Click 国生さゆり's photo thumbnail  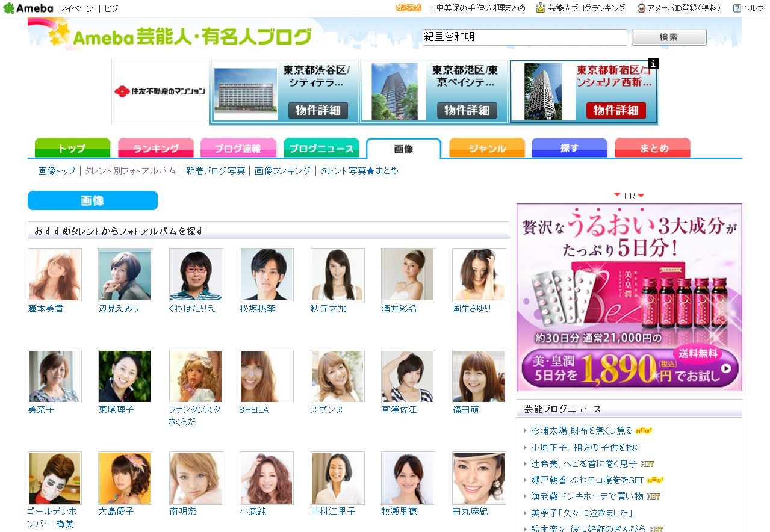(x=479, y=275)
